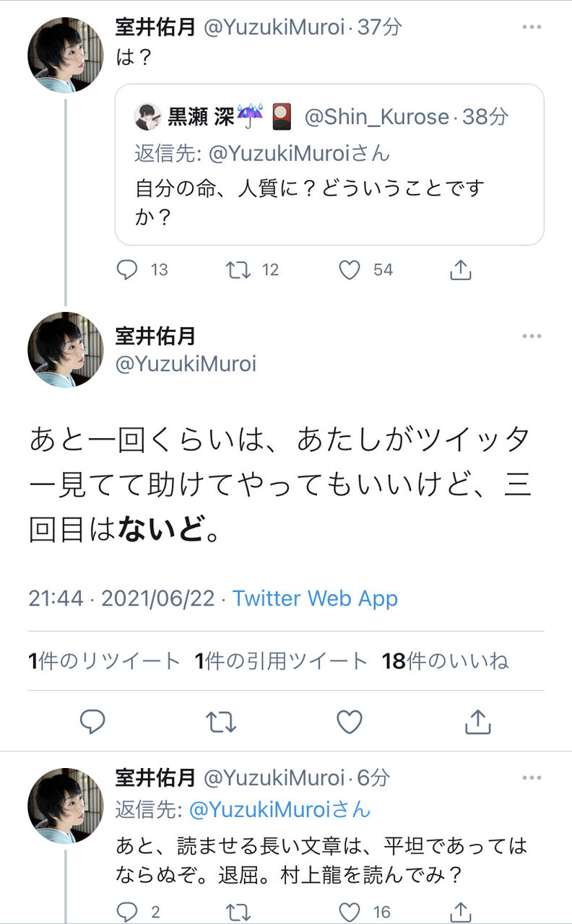The width and height of the screenshot is (572, 924).
Task: Retweet the main tweet
Action: pos(221,721)
